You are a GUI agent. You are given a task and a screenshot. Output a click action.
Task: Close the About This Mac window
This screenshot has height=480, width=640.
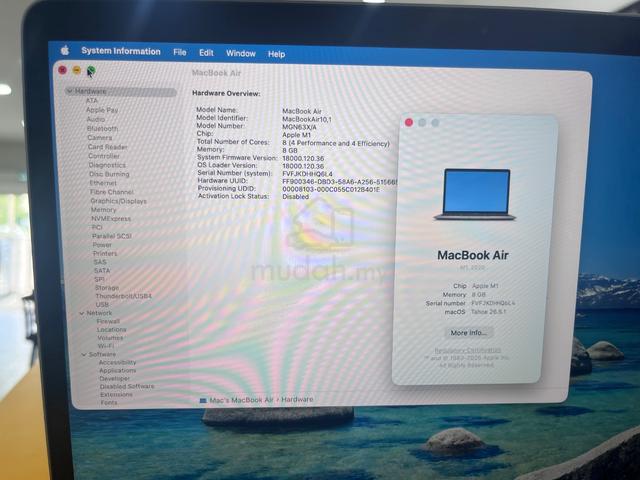point(409,122)
